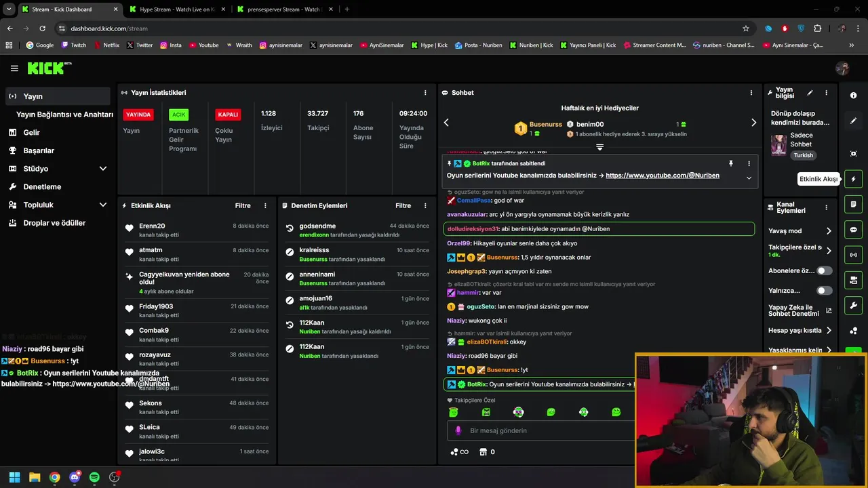Click username godsendme in Denetim Eylemleri

click(x=317, y=226)
